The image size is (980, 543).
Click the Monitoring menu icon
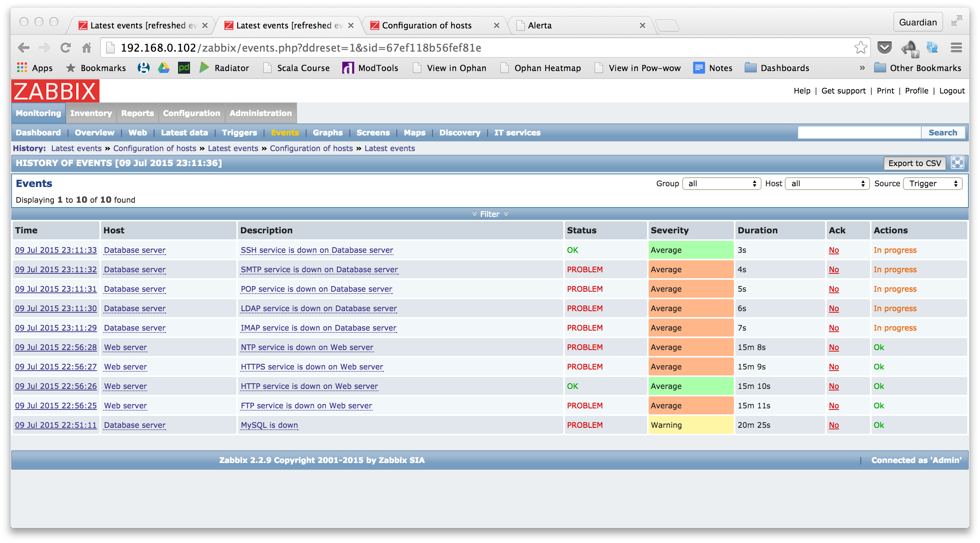click(38, 113)
